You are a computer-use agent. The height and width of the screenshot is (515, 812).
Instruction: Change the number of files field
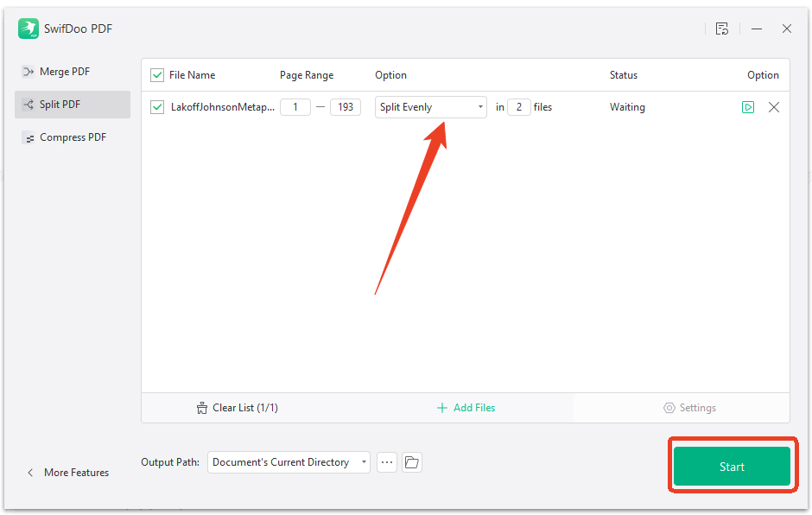pyautogui.click(x=519, y=107)
